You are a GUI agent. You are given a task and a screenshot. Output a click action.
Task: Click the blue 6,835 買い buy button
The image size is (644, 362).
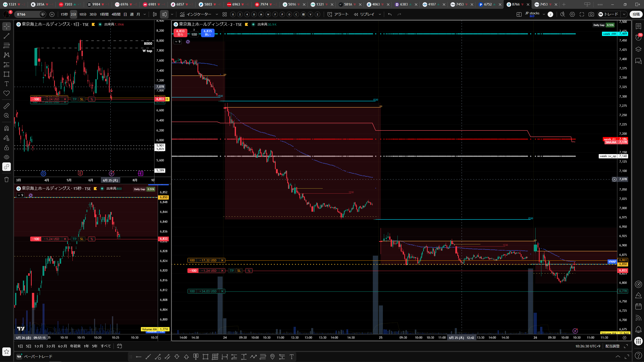click(208, 33)
